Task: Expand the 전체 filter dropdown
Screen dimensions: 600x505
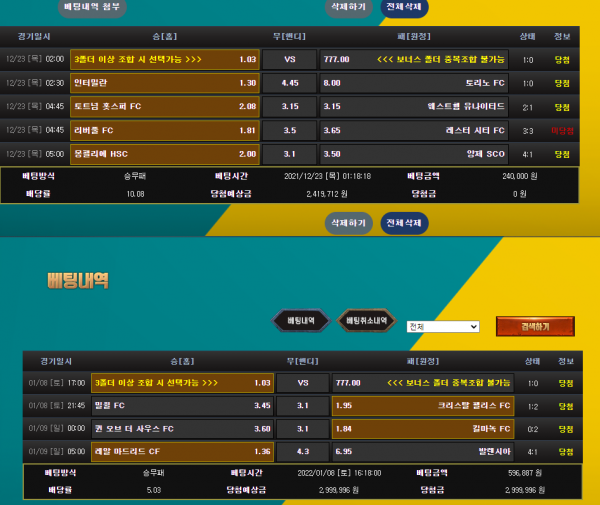Action: point(443,327)
